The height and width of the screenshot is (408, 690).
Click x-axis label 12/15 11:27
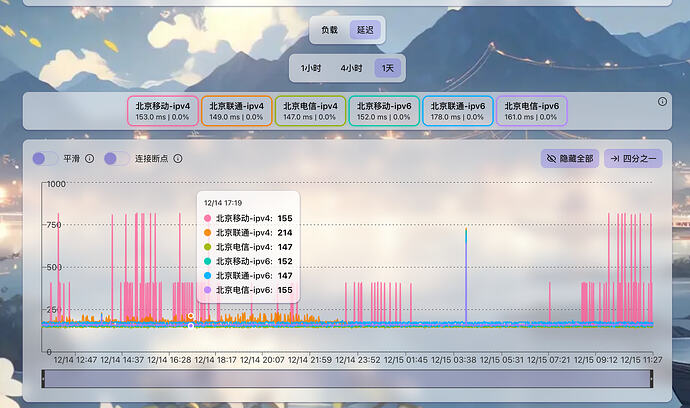coord(641,360)
